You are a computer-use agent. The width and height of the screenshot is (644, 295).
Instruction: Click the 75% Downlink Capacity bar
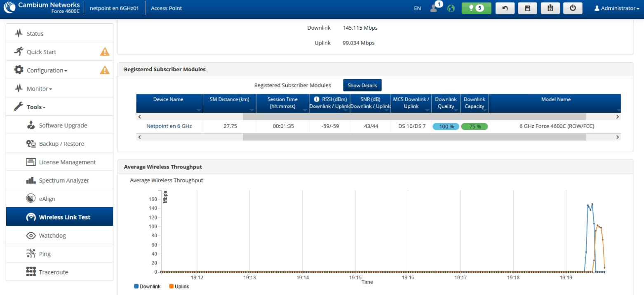point(474,126)
